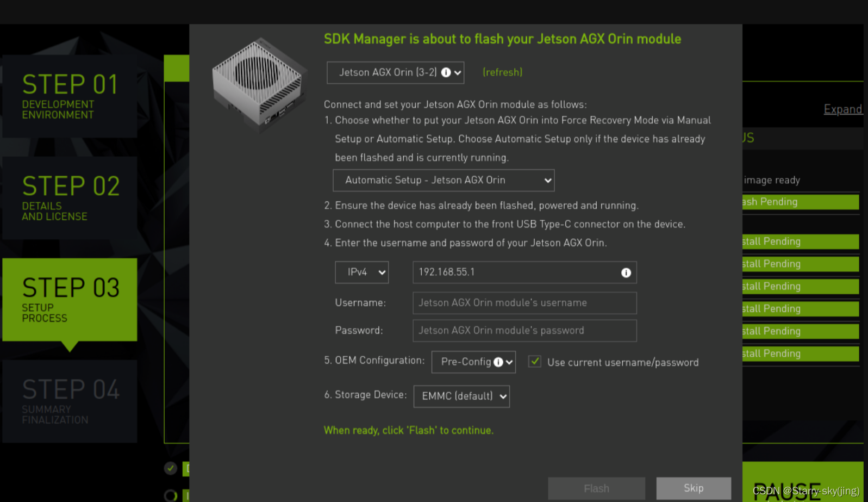Open the Automatic Setup mode dropdown
This screenshot has height=502, width=868.
click(x=444, y=180)
